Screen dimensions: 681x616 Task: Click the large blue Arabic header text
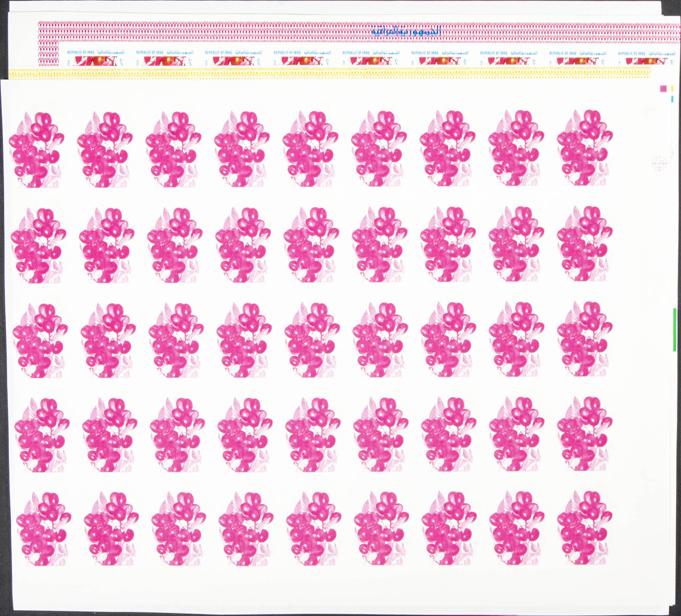[406, 31]
